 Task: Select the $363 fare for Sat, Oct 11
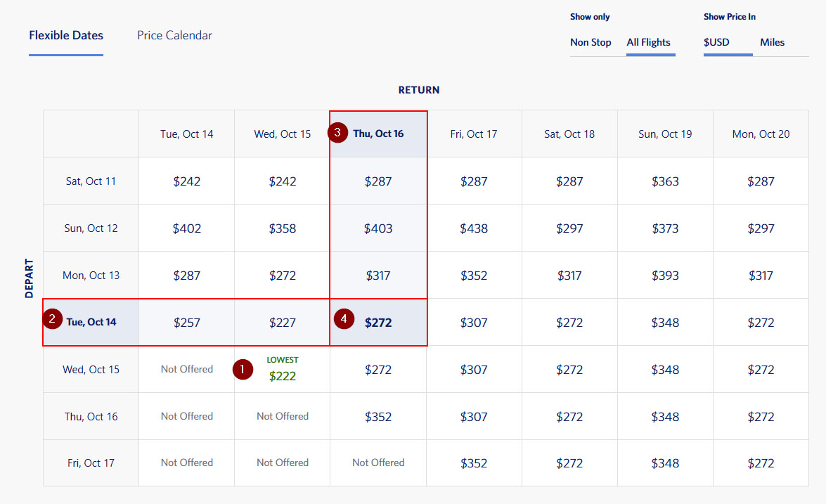click(x=665, y=181)
